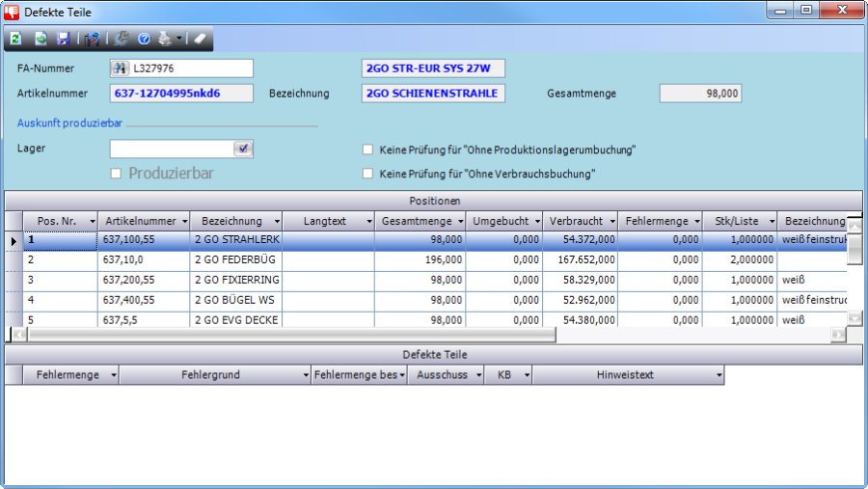The image size is (868, 489).
Task: Click the printer icon
Action: 165,40
